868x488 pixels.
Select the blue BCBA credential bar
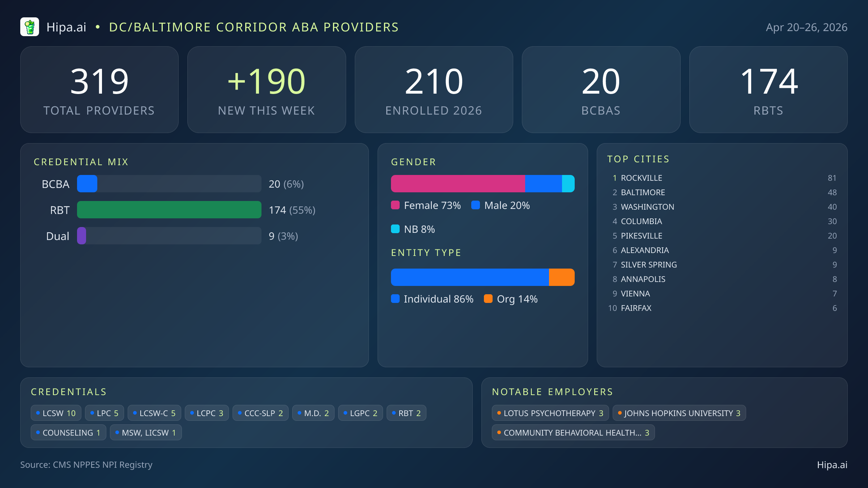pos(87,184)
